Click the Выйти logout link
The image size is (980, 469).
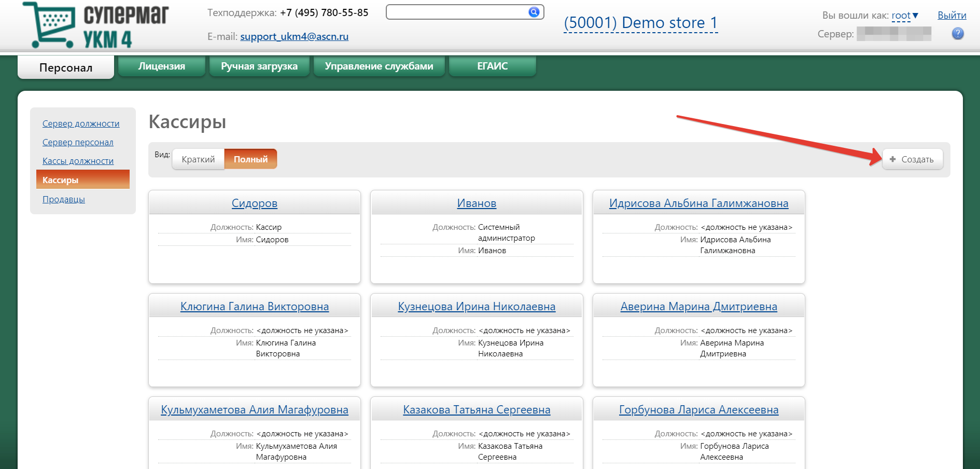click(x=952, y=16)
